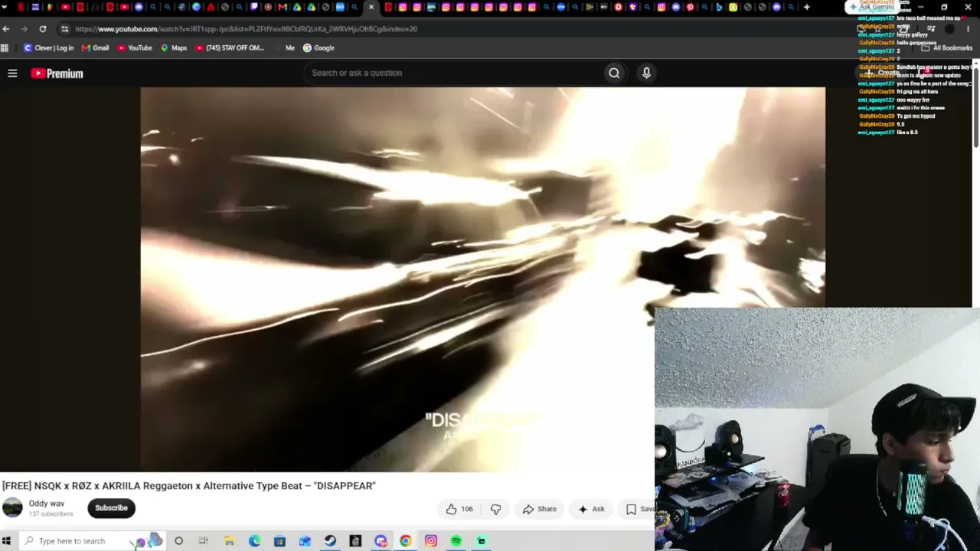
Task: Dislike the DISAPPEAR video
Action: [495, 509]
